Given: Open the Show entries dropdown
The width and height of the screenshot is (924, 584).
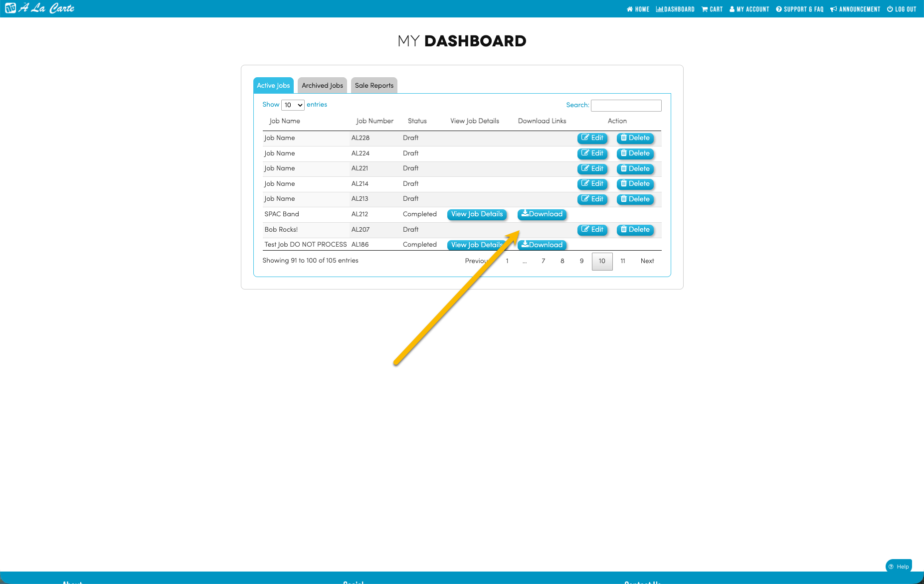Looking at the screenshot, I should tap(293, 105).
